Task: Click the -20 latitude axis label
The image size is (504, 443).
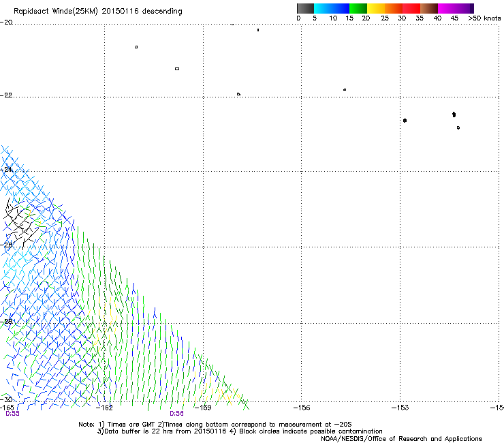Action: pyautogui.click(x=6, y=22)
